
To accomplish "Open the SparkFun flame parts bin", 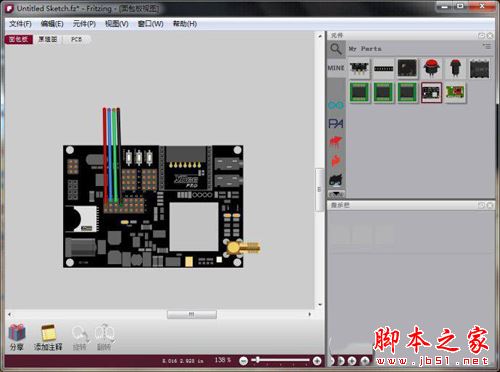I will (336, 161).
